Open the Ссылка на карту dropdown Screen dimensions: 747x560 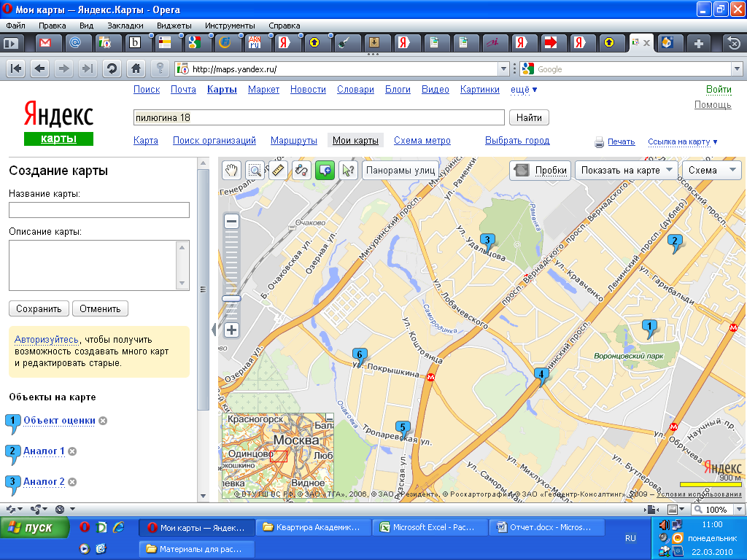[682, 141]
